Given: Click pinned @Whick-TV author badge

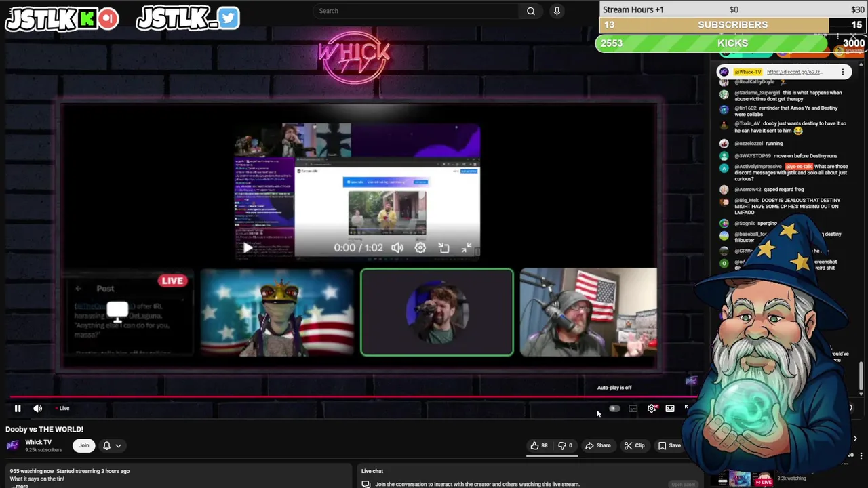Looking at the screenshot, I should 749,72.
